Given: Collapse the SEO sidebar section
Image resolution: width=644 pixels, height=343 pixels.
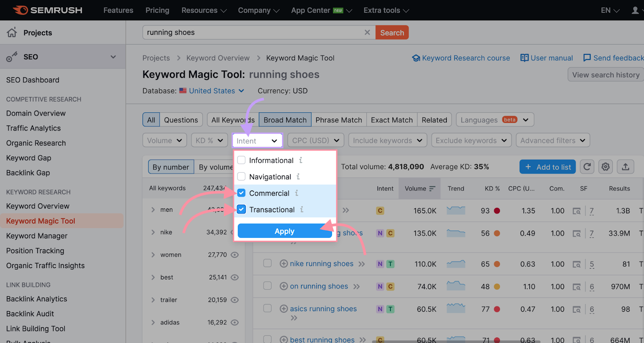Looking at the screenshot, I should pos(113,57).
